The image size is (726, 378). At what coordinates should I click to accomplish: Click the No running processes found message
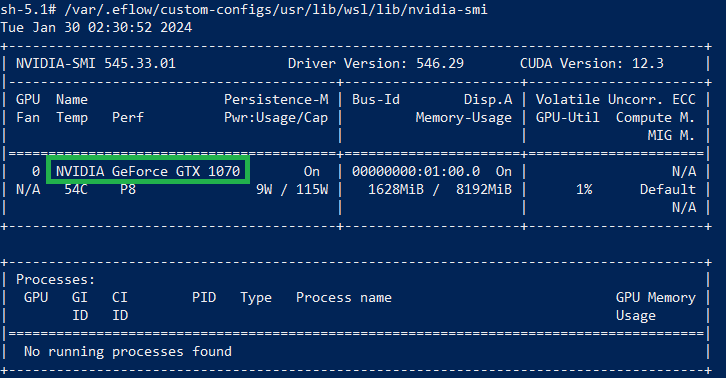[128, 352]
